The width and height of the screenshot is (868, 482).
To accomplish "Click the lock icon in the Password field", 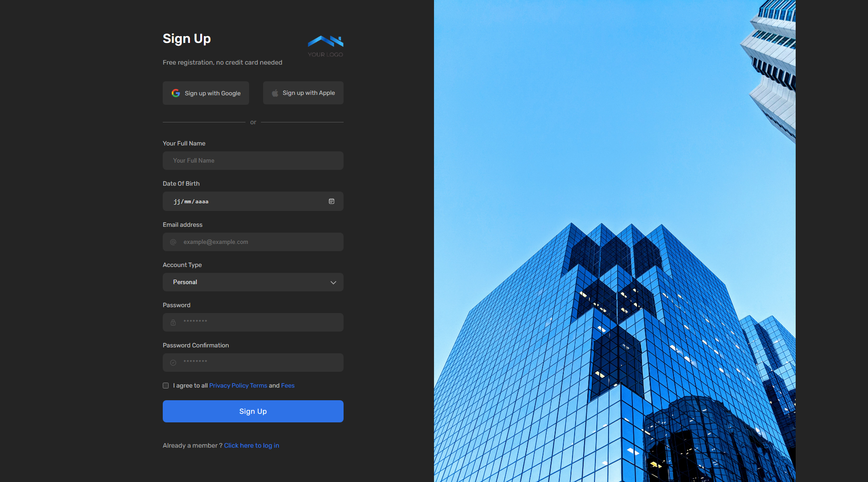I will coord(173,322).
